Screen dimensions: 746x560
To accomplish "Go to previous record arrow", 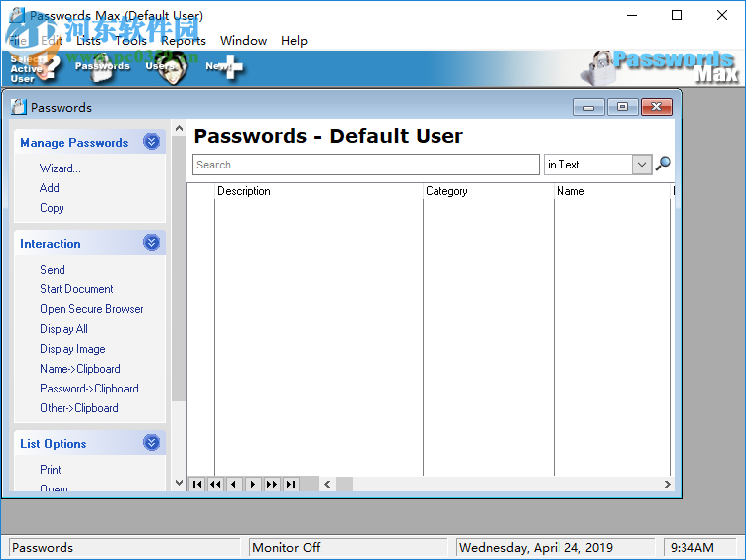I will [x=233, y=484].
